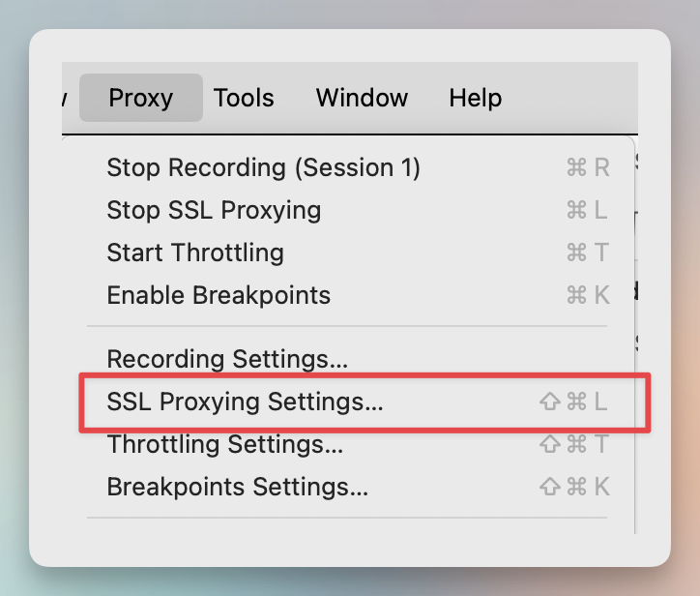The height and width of the screenshot is (596, 700).
Task: Open Throttling Settings…
Action: coord(347,444)
